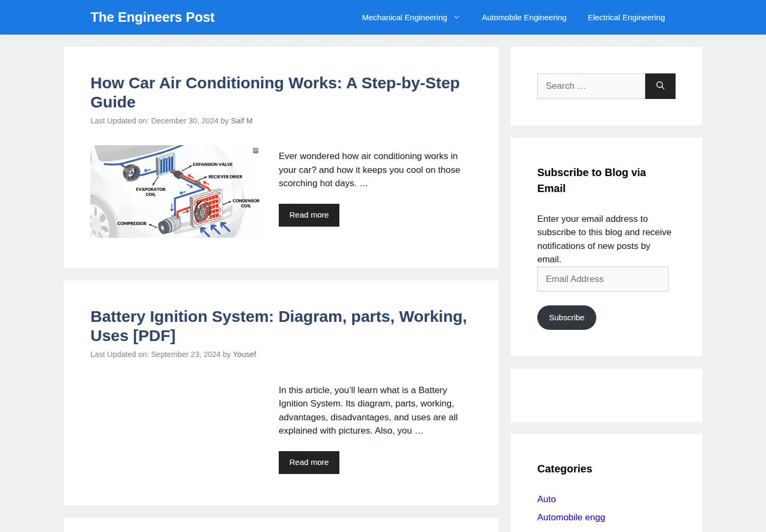Click Read more under Battery Ignition excerpt
766x532 pixels.
(x=309, y=462)
